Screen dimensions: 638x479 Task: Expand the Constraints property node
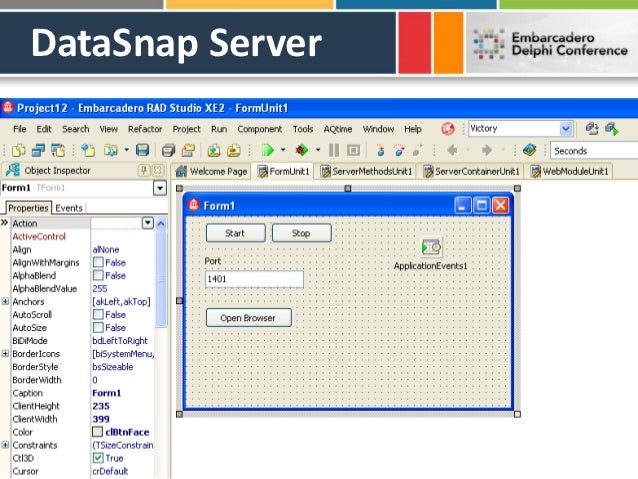5,445
